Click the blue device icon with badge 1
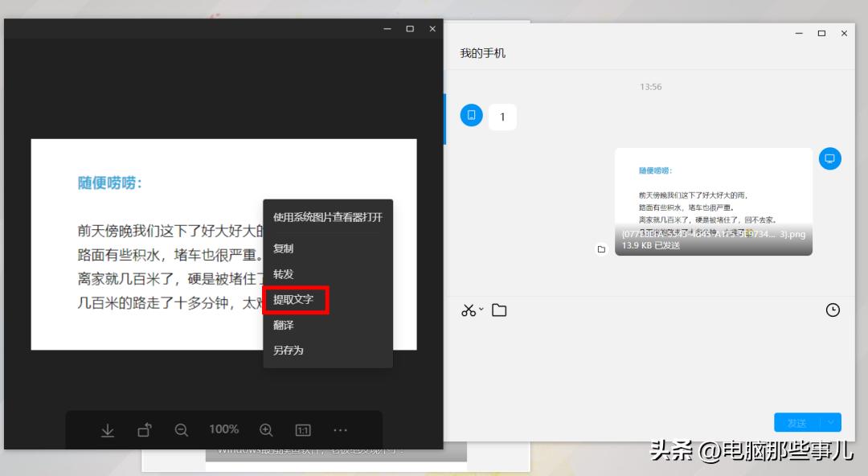The width and height of the screenshot is (868, 476). point(471,115)
